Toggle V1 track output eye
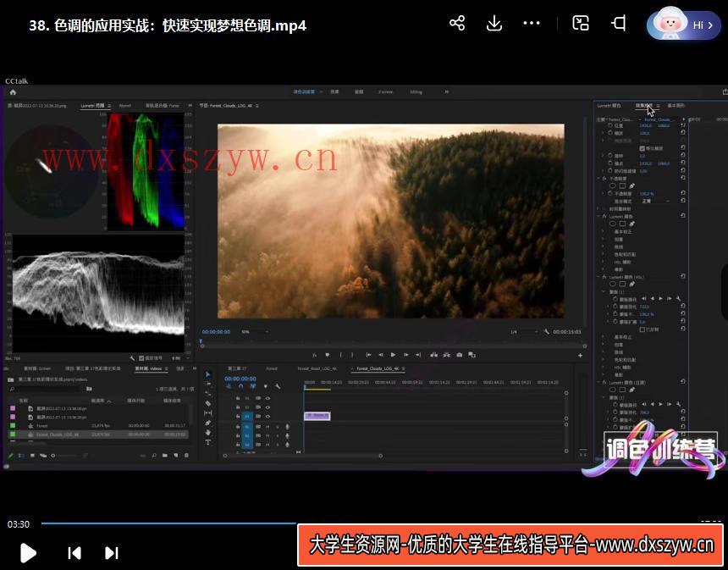The image size is (728, 570). coord(267,416)
